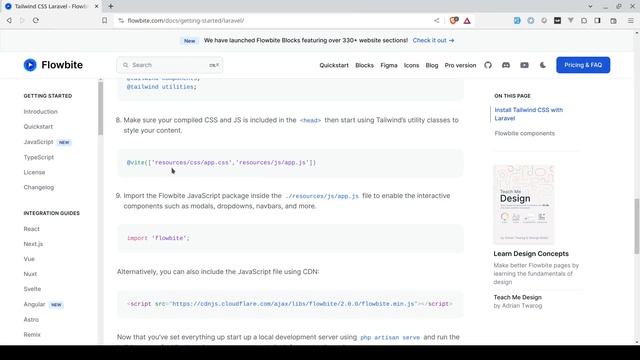
Task: Click the './resources/js/app.js' inline code
Action: 322,196
